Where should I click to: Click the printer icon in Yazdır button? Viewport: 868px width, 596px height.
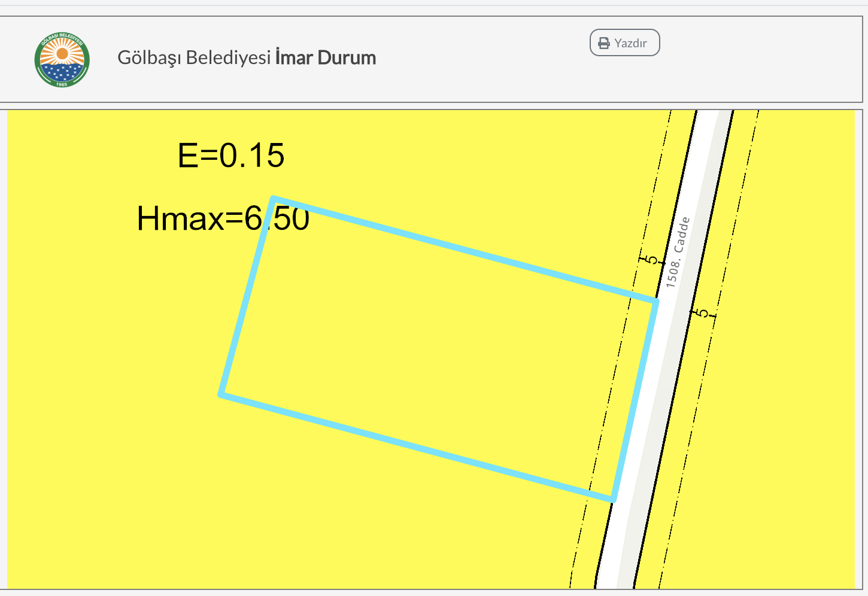click(x=604, y=43)
